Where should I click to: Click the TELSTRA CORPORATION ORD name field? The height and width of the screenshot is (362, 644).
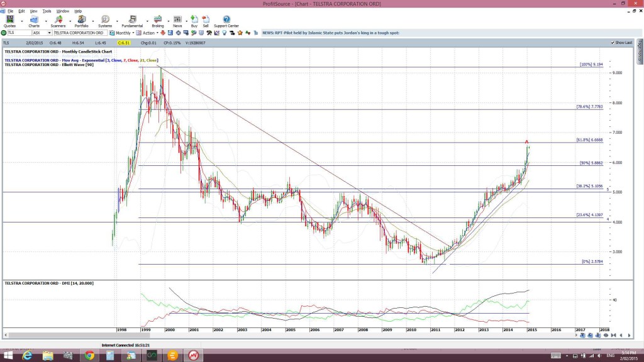(80, 33)
